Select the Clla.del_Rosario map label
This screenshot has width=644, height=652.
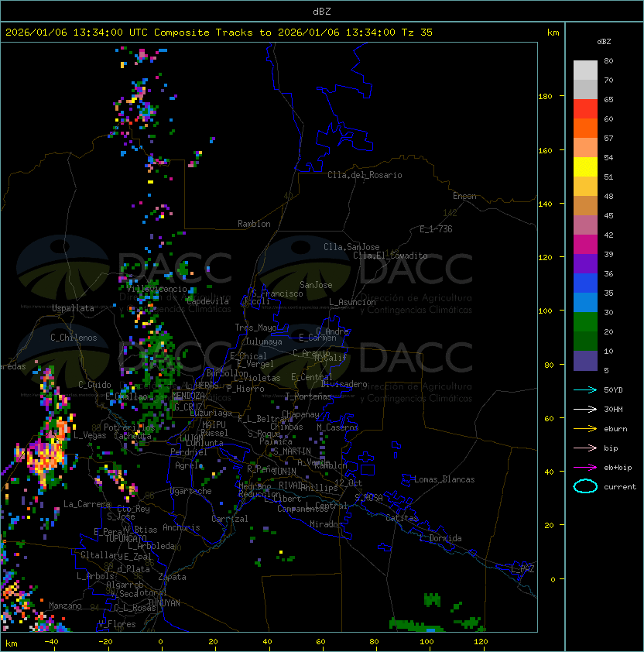click(365, 175)
